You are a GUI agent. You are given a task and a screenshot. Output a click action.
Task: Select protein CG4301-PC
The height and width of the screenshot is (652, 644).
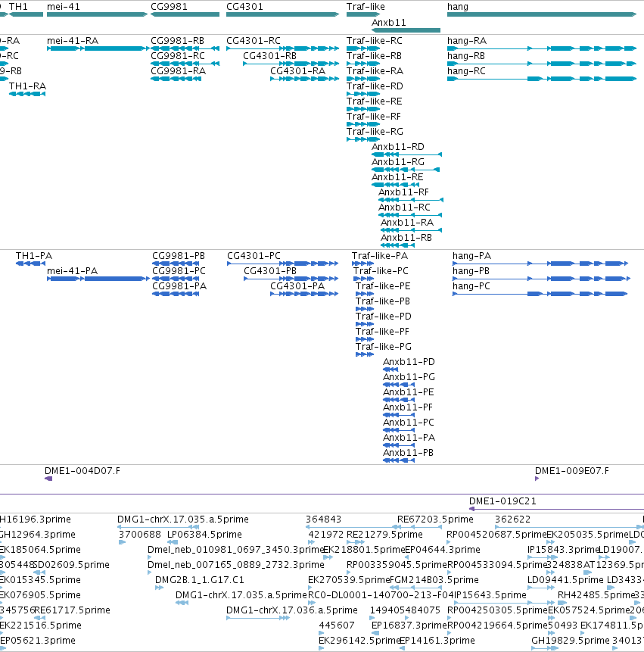pos(283,264)
